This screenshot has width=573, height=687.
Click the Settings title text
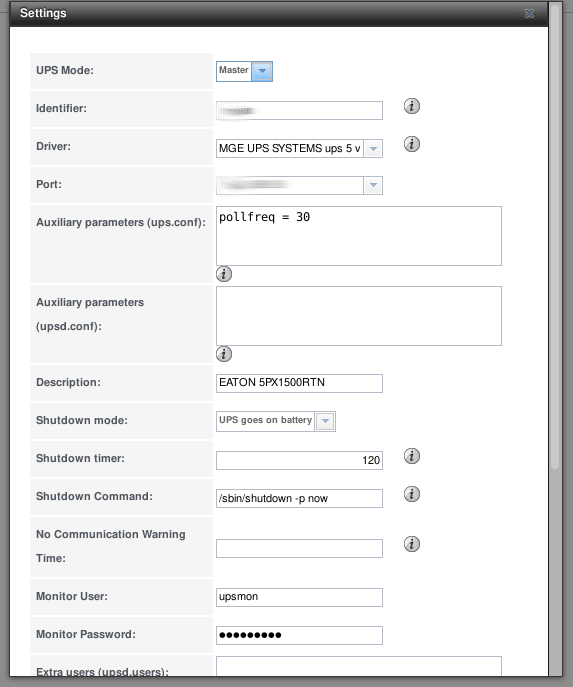pyautogui.click(x=43, y=13)
